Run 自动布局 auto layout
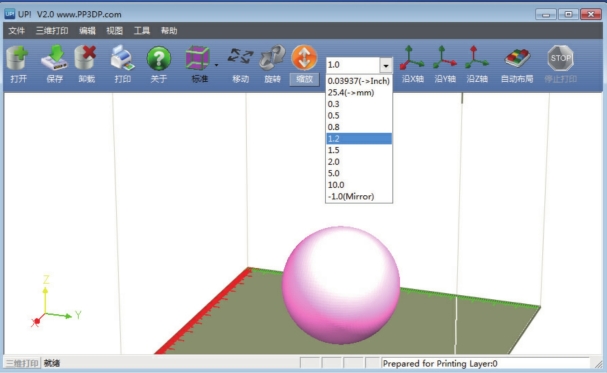The width and height of the screenshot is (607, 373). pyautogui.click(x=517, y=58)
